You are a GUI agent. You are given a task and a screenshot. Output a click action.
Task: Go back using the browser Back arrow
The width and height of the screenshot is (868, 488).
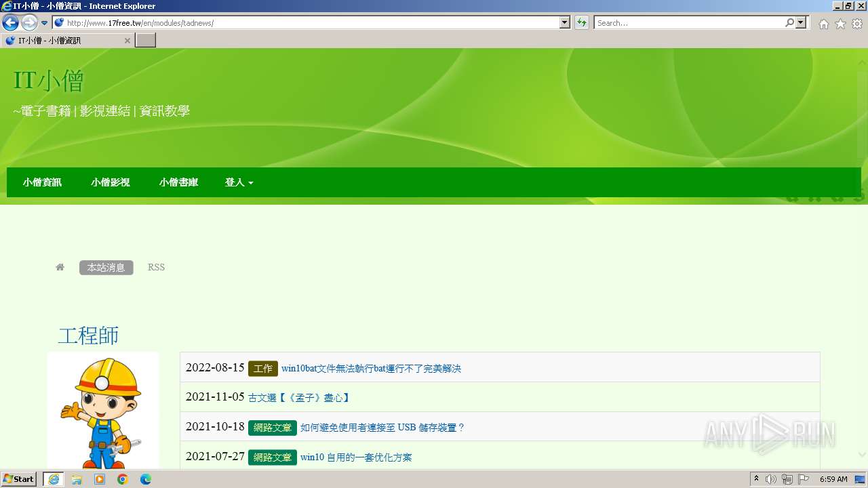click(x=10, y=22)
